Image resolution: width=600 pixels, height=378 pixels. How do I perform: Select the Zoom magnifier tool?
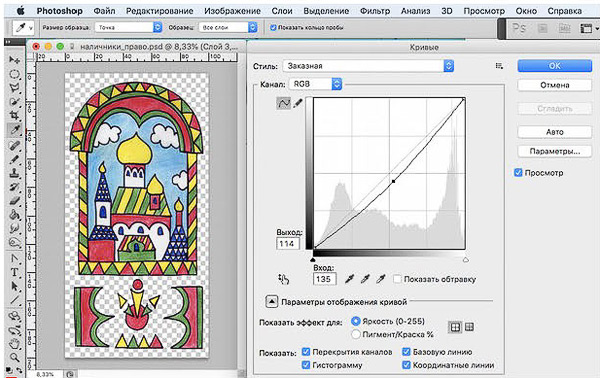[15, 357]
